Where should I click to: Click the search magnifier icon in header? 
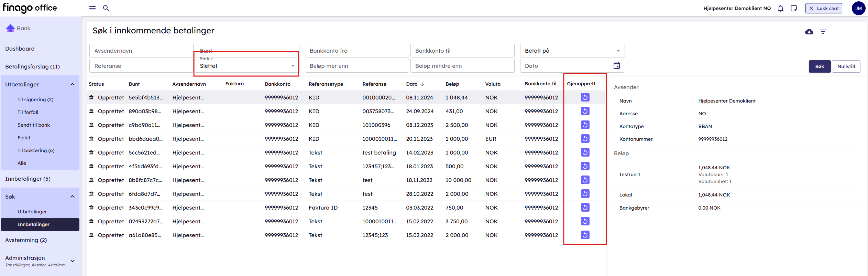(x=106, y=8)
